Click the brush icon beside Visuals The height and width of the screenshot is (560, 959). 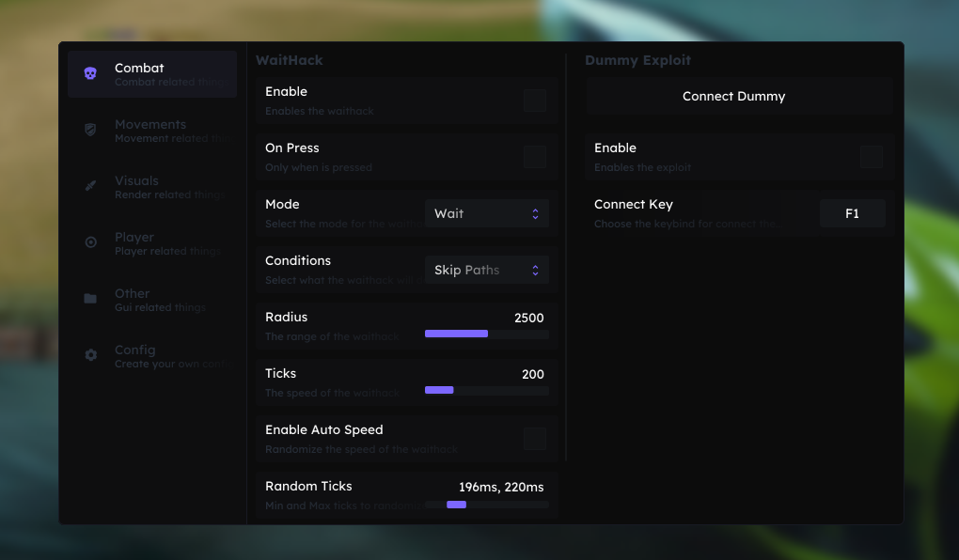point(90,186)
